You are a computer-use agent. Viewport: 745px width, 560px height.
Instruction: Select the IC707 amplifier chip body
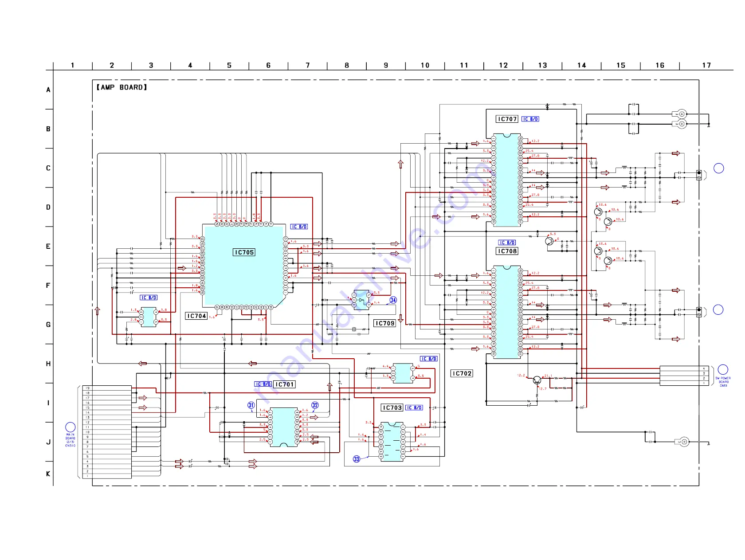pyautogui.click(x=507, y=180)
